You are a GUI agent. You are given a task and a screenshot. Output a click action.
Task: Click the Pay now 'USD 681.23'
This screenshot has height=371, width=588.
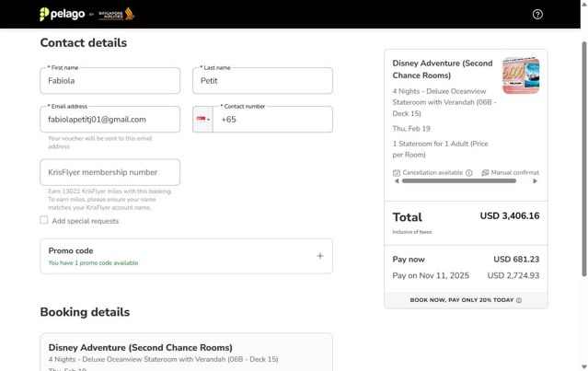pyautogui.click(x=516, y=260)
